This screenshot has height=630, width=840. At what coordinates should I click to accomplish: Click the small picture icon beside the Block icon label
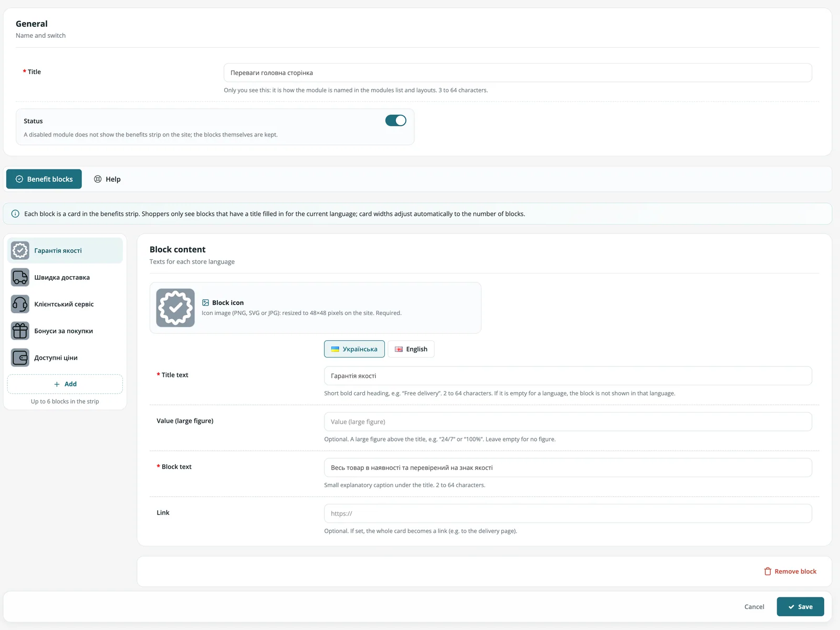coord(205,303)
